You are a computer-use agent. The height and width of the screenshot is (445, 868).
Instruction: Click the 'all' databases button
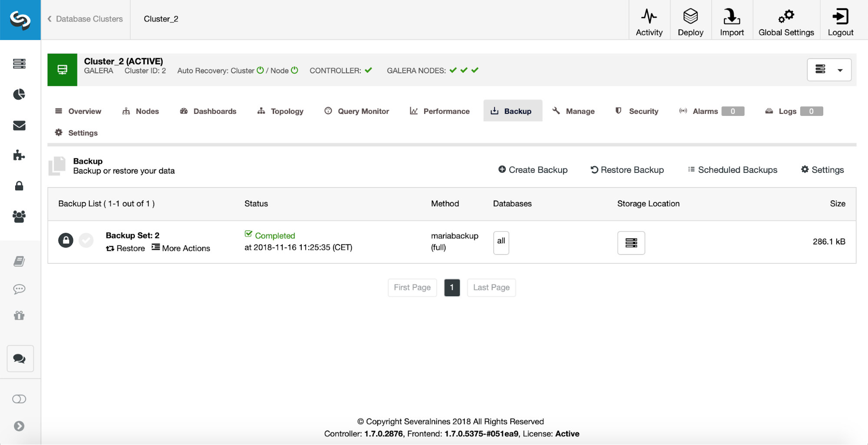point(501,243)
